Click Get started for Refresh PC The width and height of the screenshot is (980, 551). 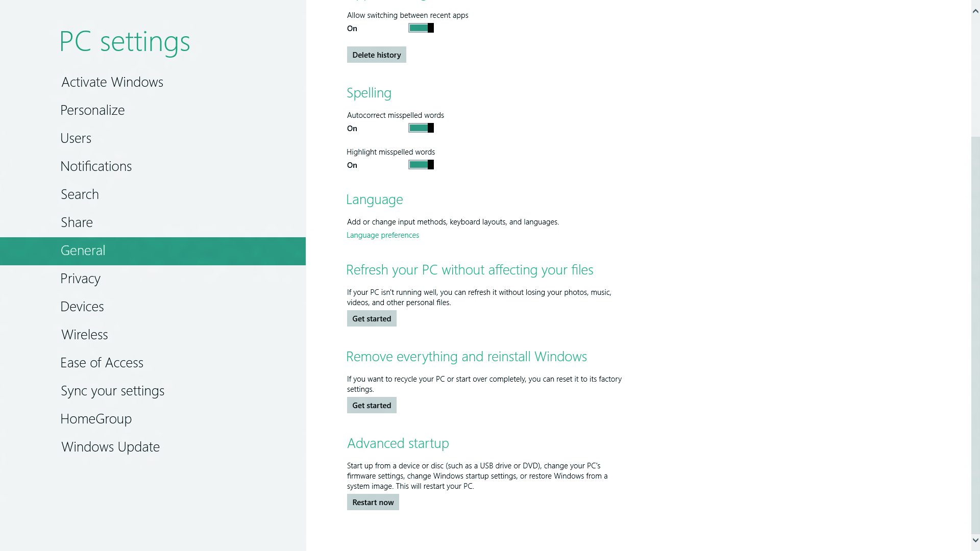point(372,318)
